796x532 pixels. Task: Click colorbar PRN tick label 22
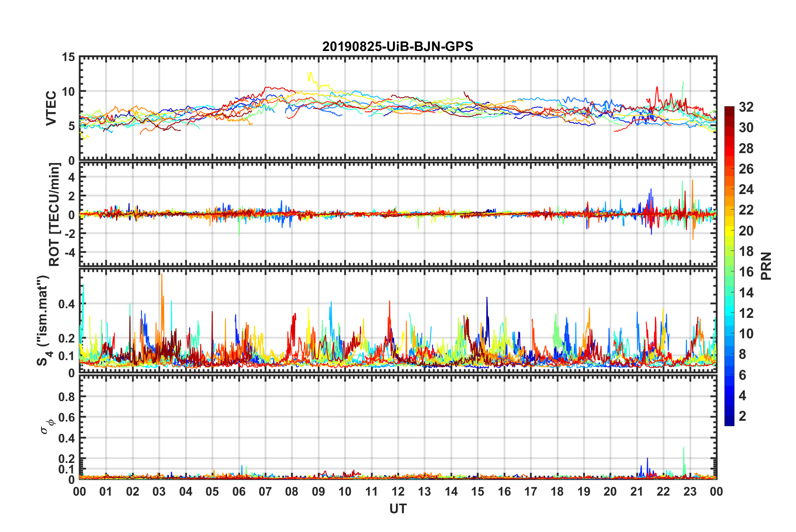[746, 210]
